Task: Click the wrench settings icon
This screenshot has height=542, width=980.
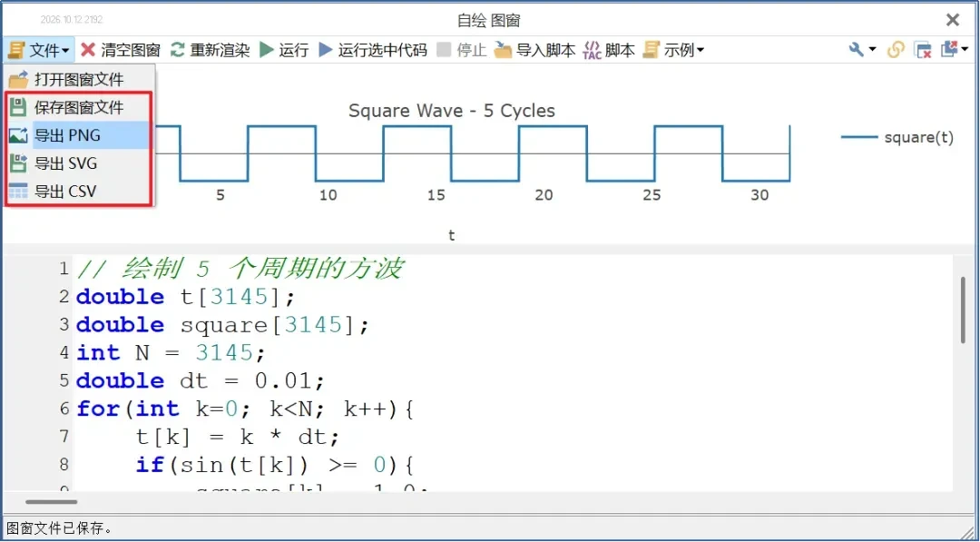Action: pyautogui.click(x=857, y=49)
